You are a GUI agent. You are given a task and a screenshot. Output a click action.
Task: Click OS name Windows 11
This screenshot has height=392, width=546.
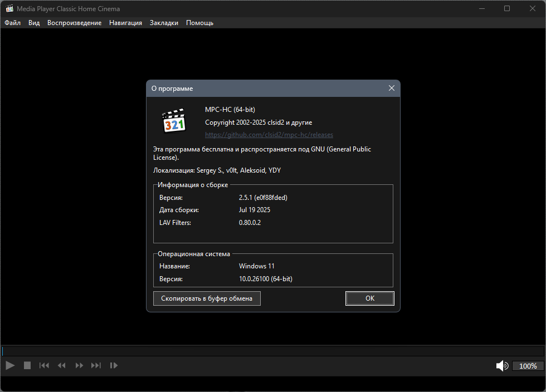coord(257,266)
